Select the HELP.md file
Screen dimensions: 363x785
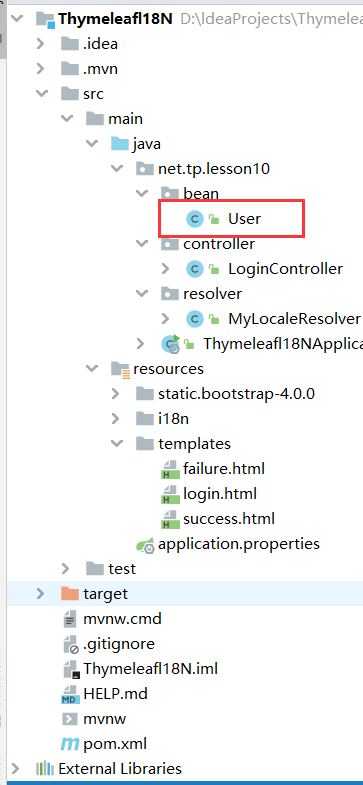tap(115, 694)
